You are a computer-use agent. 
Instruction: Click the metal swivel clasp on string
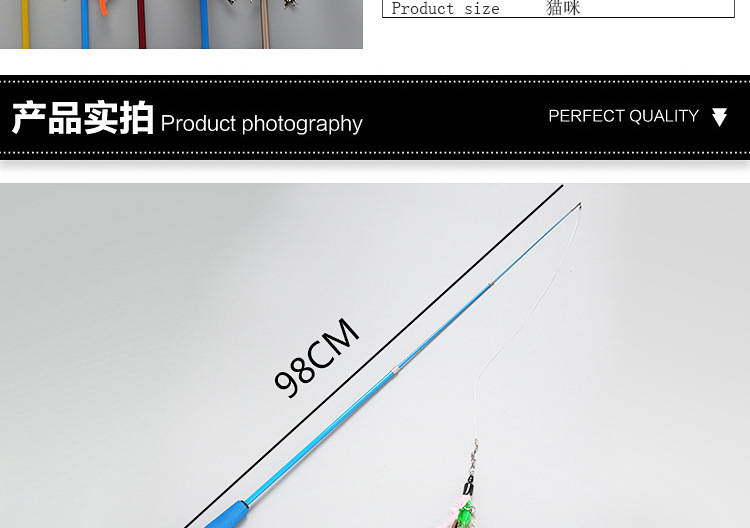tap(473, 456)
